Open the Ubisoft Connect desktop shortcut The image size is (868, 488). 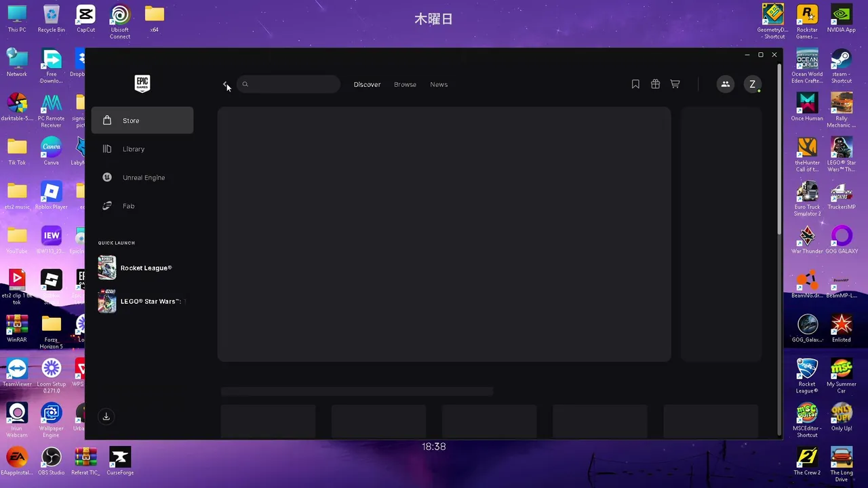(120, 22)
